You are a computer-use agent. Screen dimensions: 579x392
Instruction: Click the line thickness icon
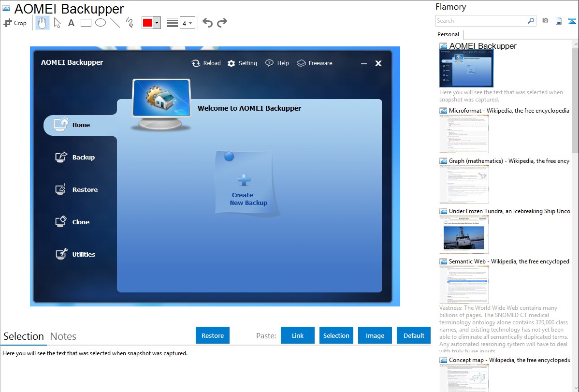coord(173,23)
